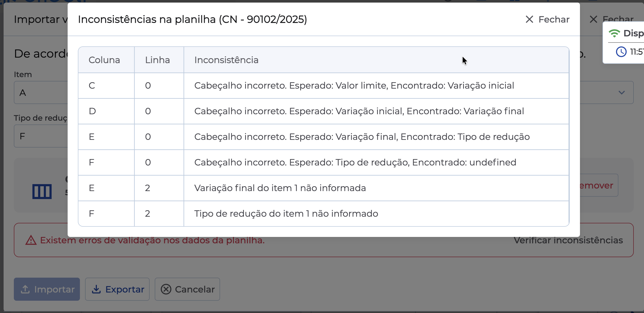
Task: Click the X icon beside modal Fechar
Action: 529,19
